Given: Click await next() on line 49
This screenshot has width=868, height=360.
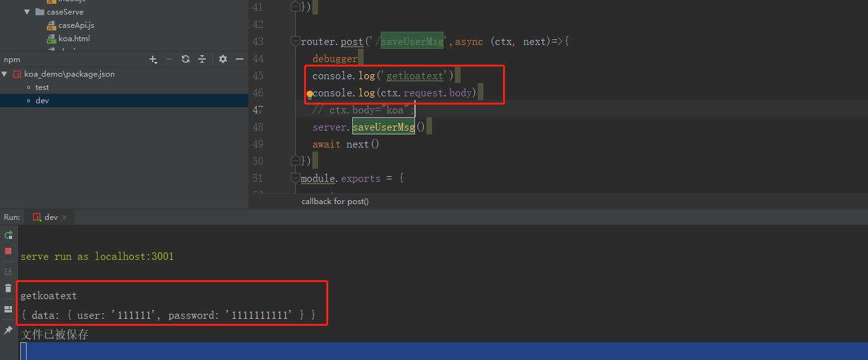Looking at the screenshot, I should click(346, 144).
